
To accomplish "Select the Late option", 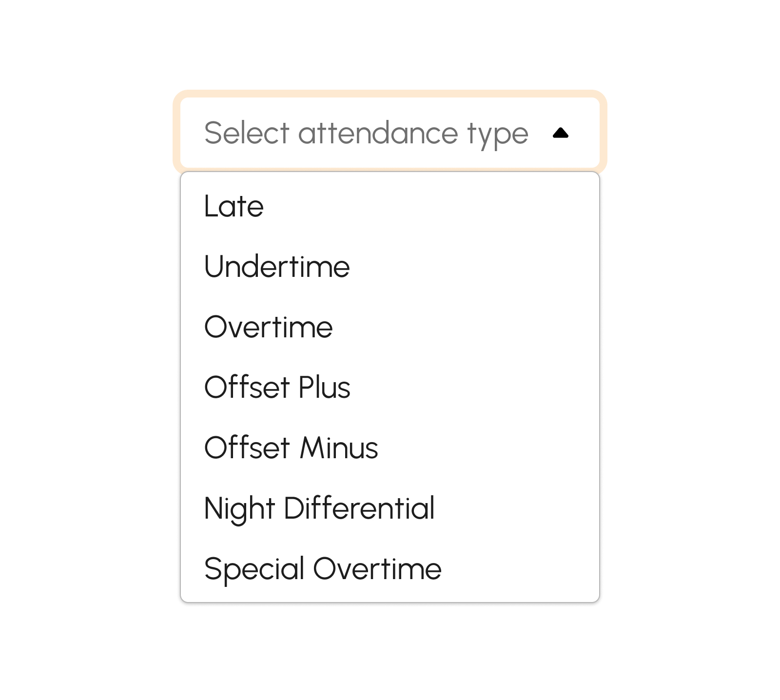I will point(234,206).
